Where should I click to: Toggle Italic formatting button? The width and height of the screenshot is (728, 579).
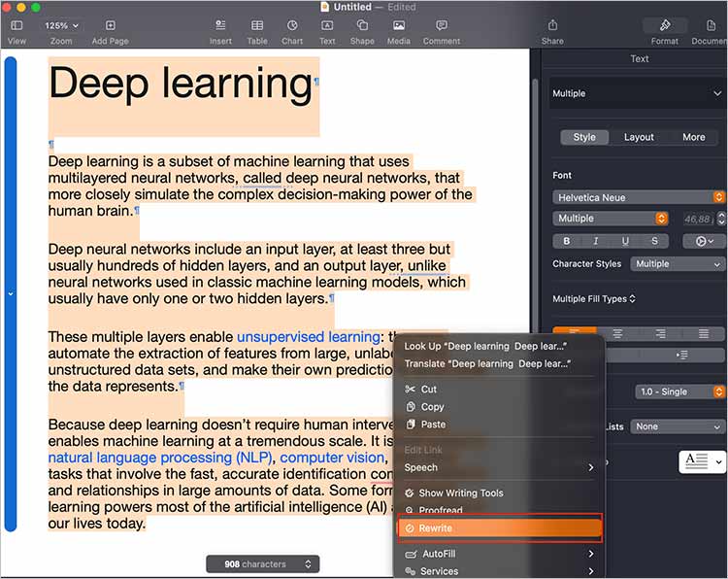[596, 241]
